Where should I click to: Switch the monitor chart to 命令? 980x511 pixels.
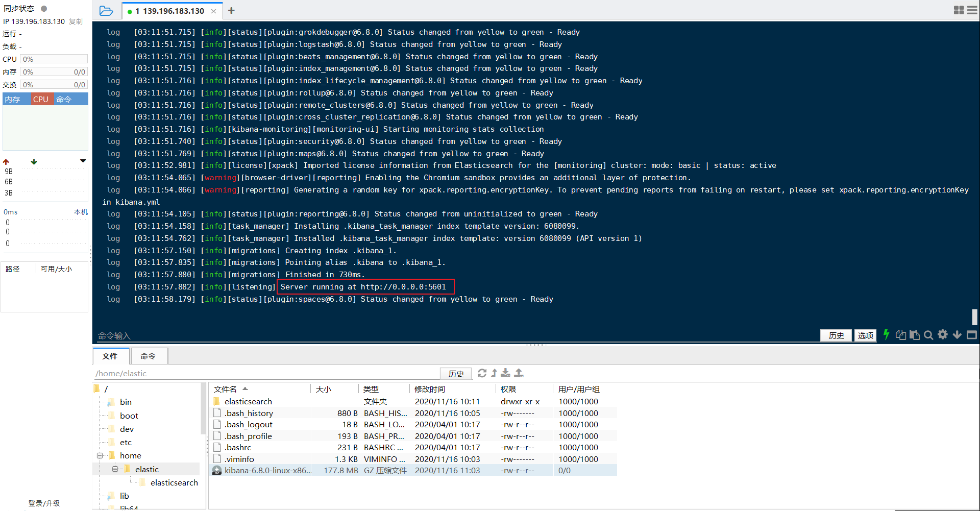pyautogui.click(x=64, y=99)
